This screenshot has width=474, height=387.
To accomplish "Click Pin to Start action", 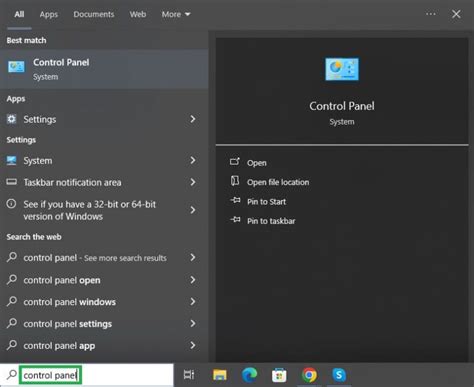I will (x=266, y=202).
